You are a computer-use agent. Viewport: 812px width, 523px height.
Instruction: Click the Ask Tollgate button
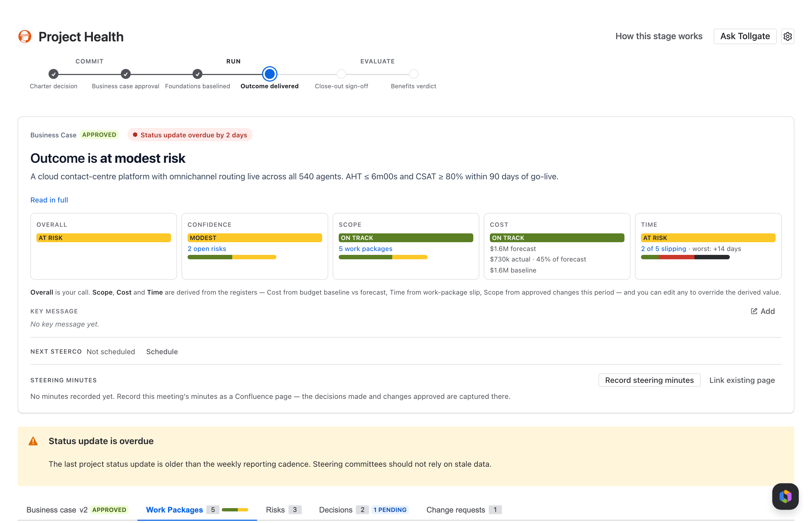point(745,36)
